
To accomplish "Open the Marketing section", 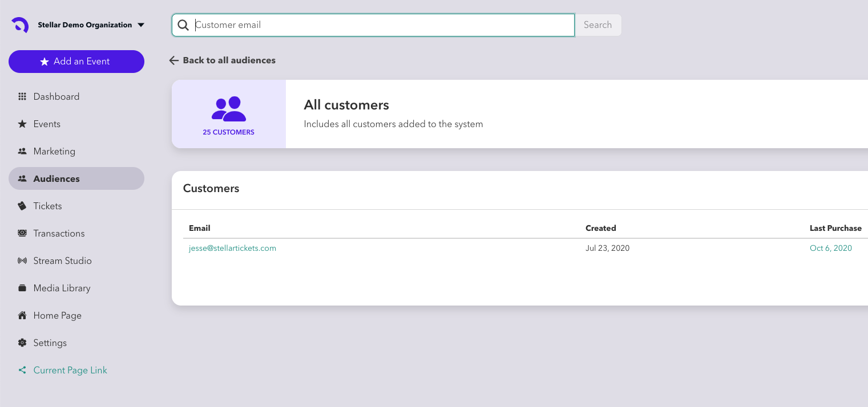I will (x=76, y=151).
